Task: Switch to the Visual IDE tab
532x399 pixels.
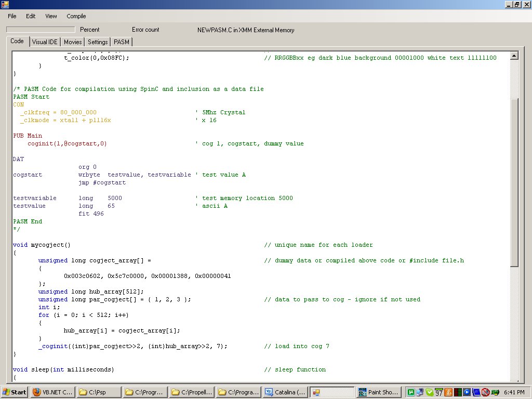Action: coord(45,42)
